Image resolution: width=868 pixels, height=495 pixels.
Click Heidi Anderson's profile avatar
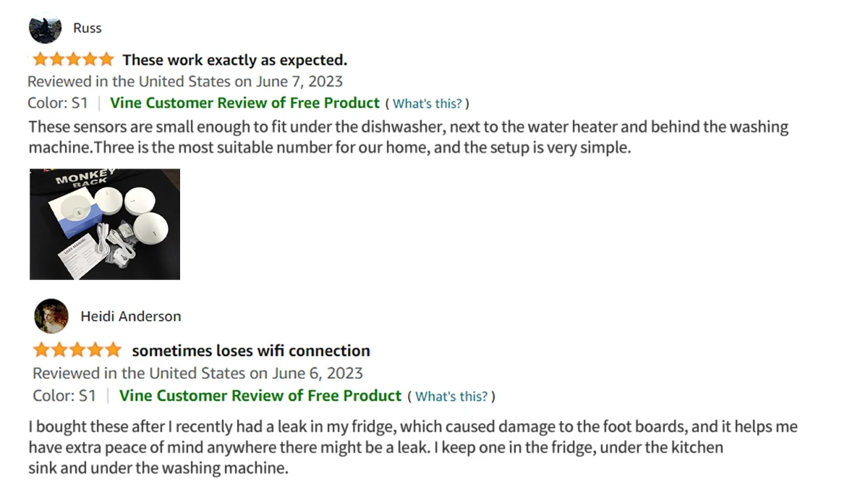pos(51,316)
